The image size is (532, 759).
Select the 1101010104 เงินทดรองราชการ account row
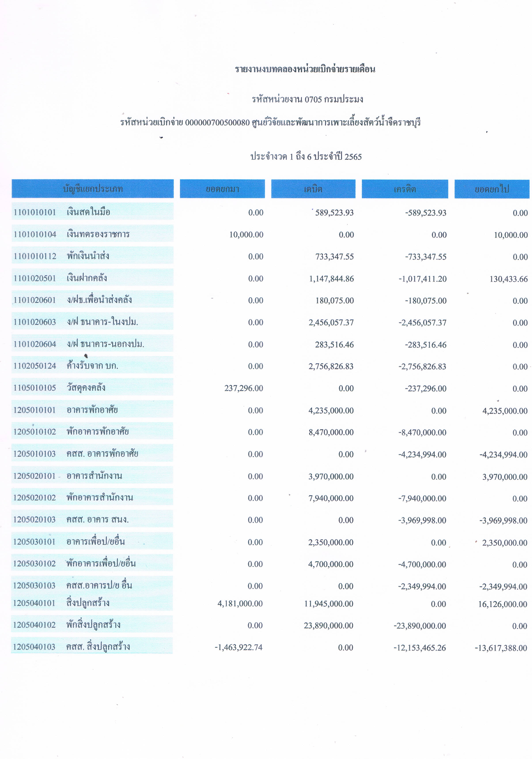(x=93, y=234)
